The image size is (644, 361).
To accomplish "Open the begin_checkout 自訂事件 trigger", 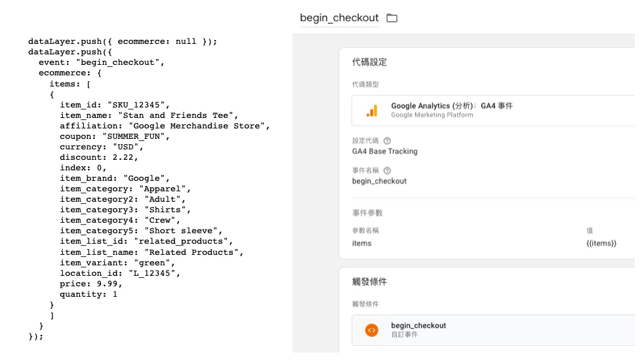I will click(x=493, y=330).
